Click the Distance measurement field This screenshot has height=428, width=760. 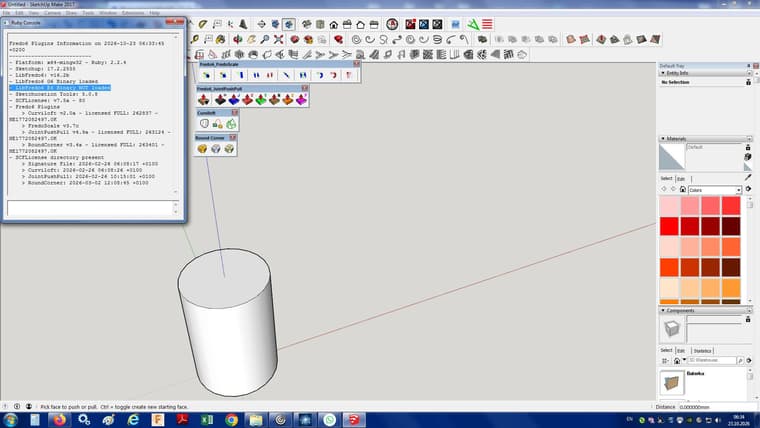[x=717, y=407]
